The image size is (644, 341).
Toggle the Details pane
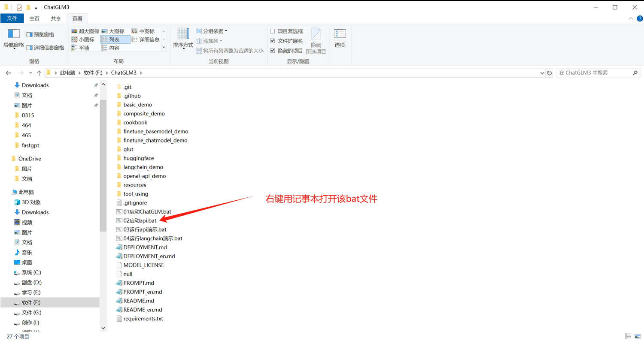coord(45,48)
